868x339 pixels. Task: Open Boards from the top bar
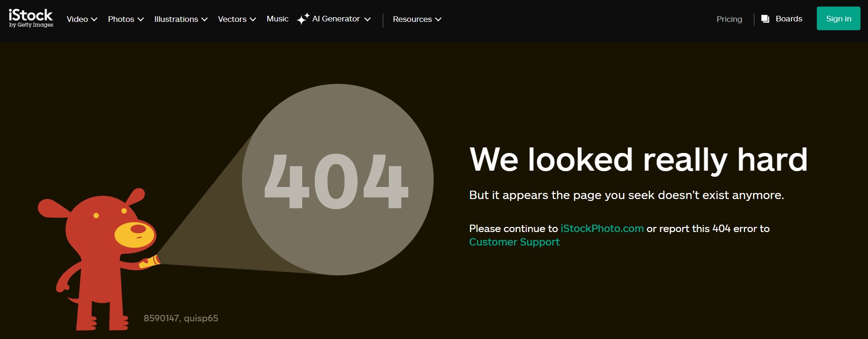pos(788,19)
